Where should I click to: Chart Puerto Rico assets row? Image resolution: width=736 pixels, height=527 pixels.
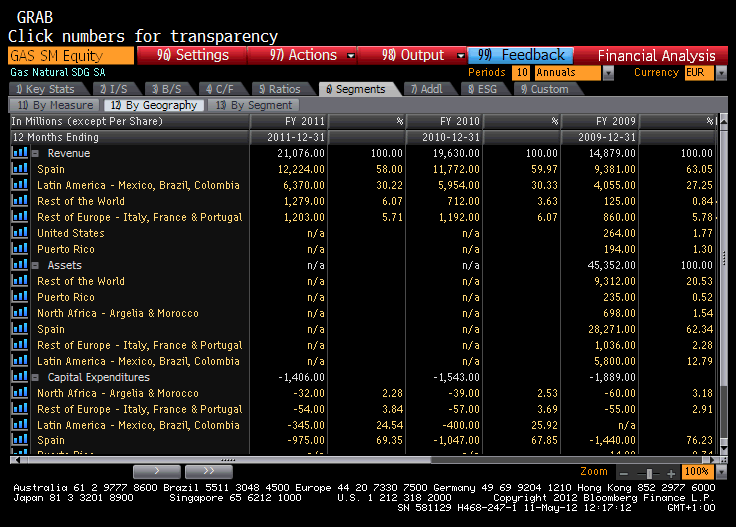pos(20,297)
